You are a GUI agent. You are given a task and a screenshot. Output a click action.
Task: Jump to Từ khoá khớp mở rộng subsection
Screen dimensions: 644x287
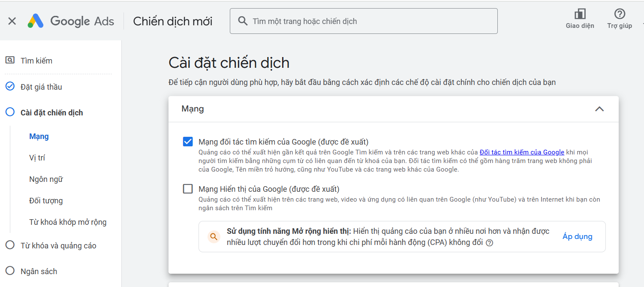click(x=68, y=222)
